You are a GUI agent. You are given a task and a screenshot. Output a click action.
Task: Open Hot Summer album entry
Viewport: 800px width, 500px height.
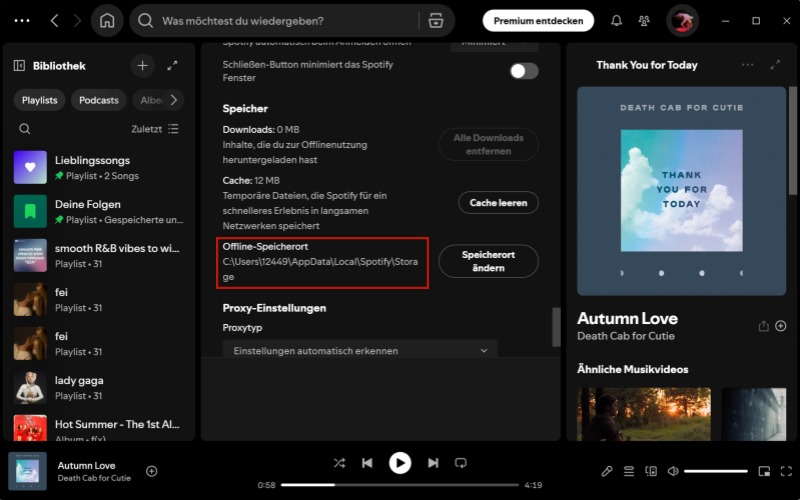[x=99, y=429]
